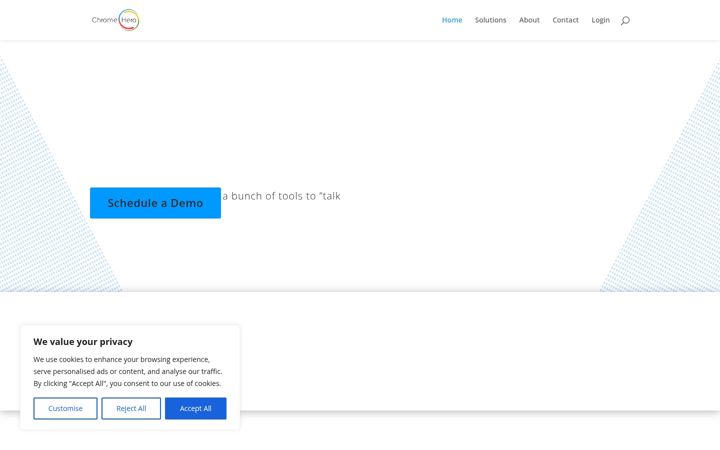Open the Login page
Image resolution: width=720 pixels, height=450 pixels.
[x=600, y=20]
